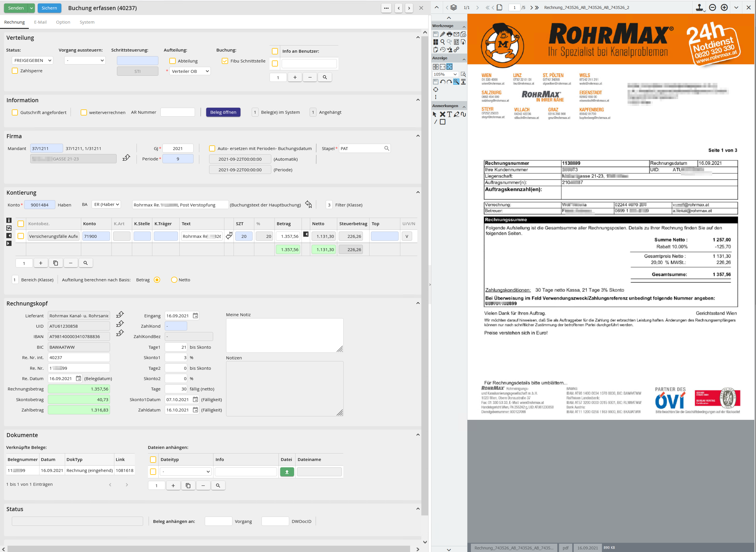This screenshot has height=552, width=756.
Task: Open the 105% zoom level dropdown
Action: [445, 74]
